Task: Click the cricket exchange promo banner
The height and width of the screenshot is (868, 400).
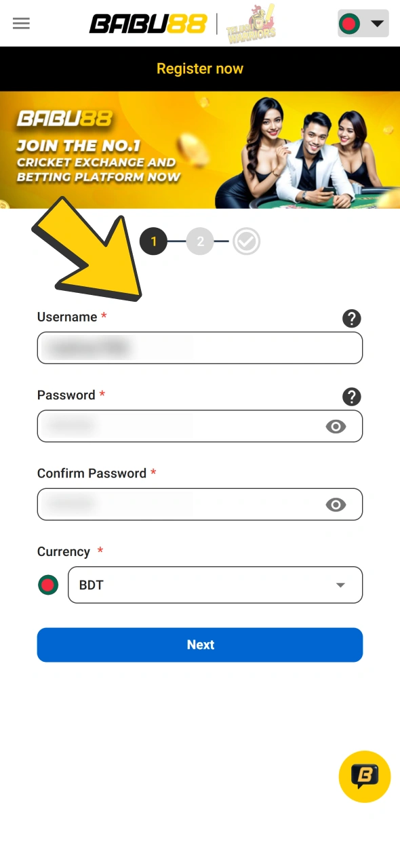Action: 200,151
